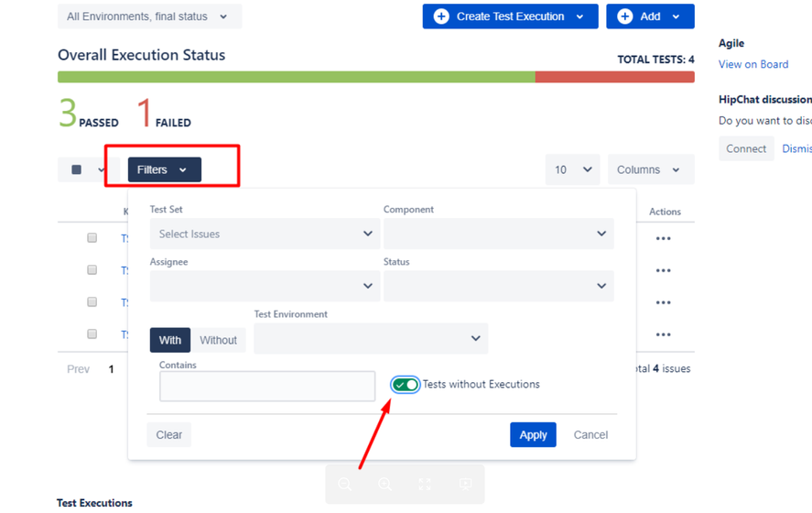Click into the Contains text field
This screenshot has width=812, height=513.
(267, 386)
